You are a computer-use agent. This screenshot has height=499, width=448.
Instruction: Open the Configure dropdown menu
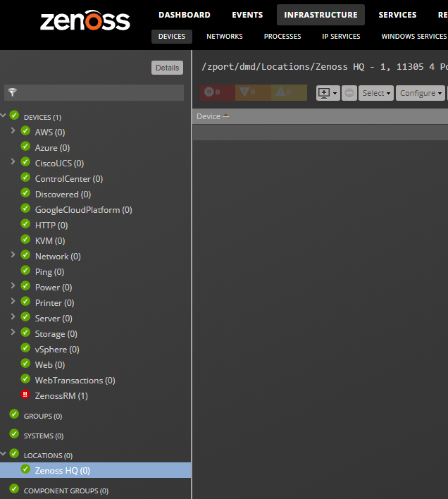(421, 93)
